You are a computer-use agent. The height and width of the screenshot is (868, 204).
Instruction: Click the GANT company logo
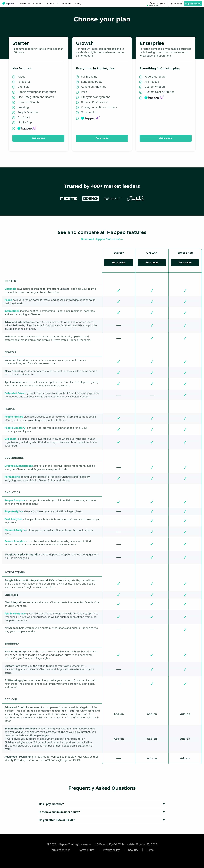[x=113, y=199]
